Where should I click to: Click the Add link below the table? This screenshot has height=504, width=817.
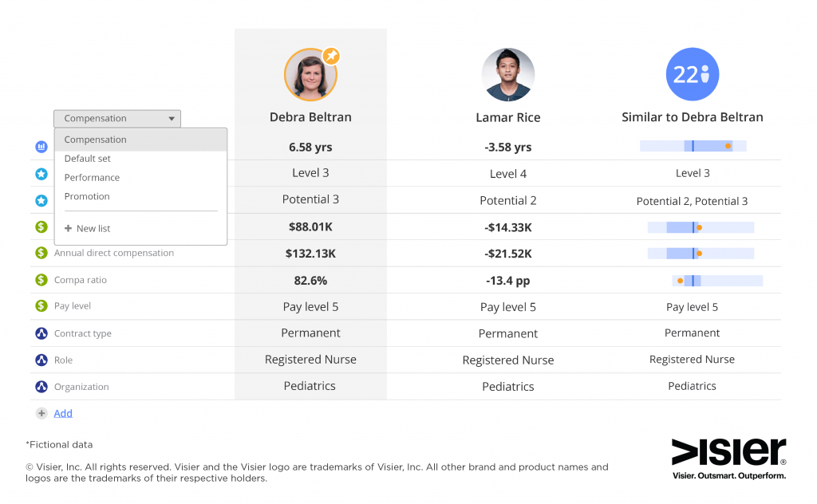point(63,413)
